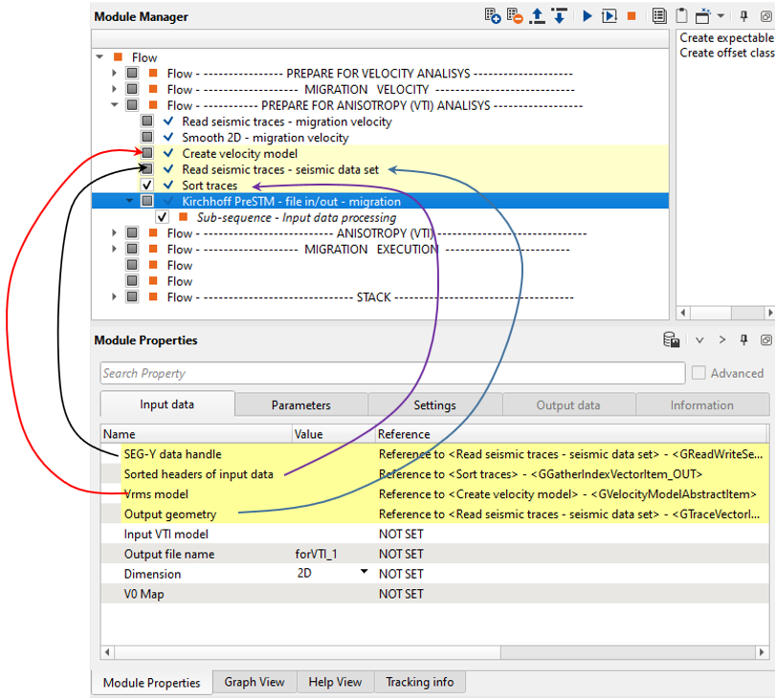The height and width of the screenshot is (700, 775).
Task: Run the flow with the blue play icon
Action: [587, 16]
